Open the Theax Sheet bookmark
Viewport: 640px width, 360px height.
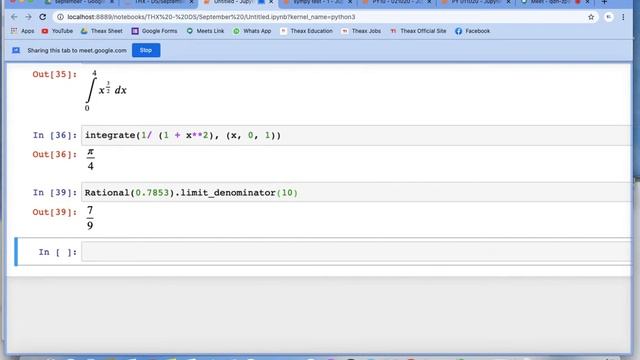coord(102,31)
